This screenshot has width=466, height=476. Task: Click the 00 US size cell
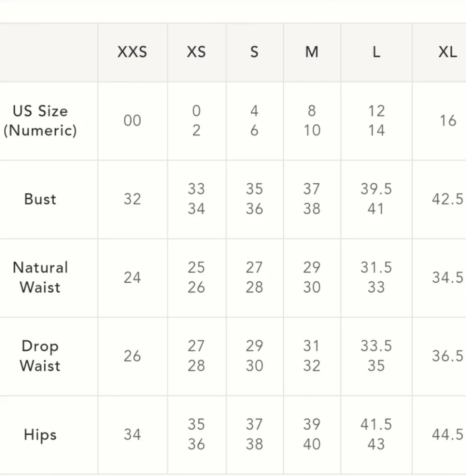132,120
